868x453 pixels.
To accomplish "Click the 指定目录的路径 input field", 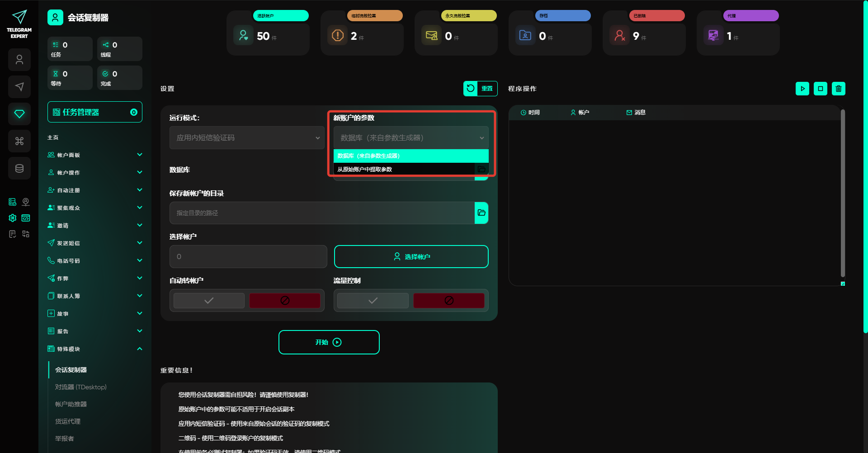I will (x=322, y=213).
